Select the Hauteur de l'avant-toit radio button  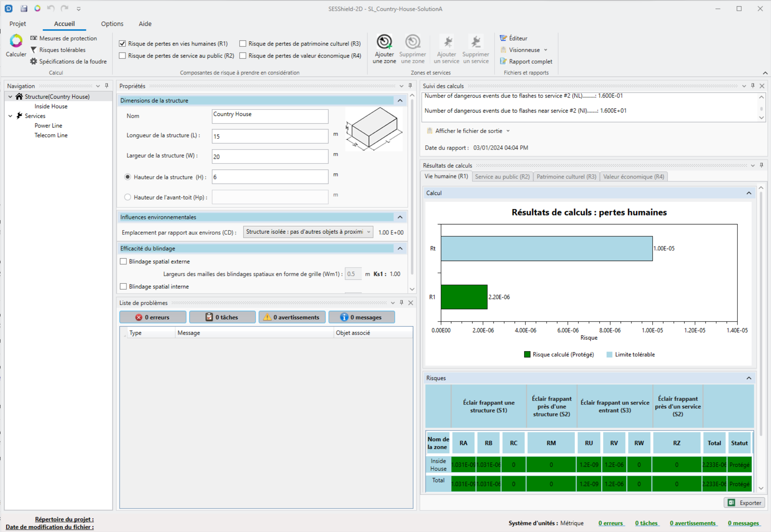click(128, 197)
